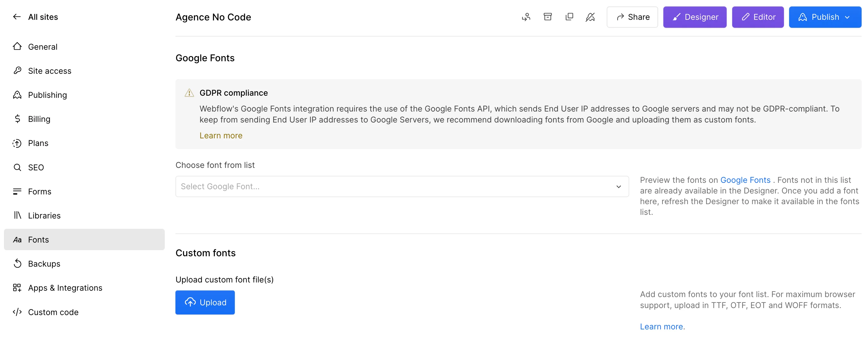Viewport: 868px width, 337px height.
Task: Click the crossed-out pen icon in toolbar
Action: pyautogui.click(x=591, y=17)
